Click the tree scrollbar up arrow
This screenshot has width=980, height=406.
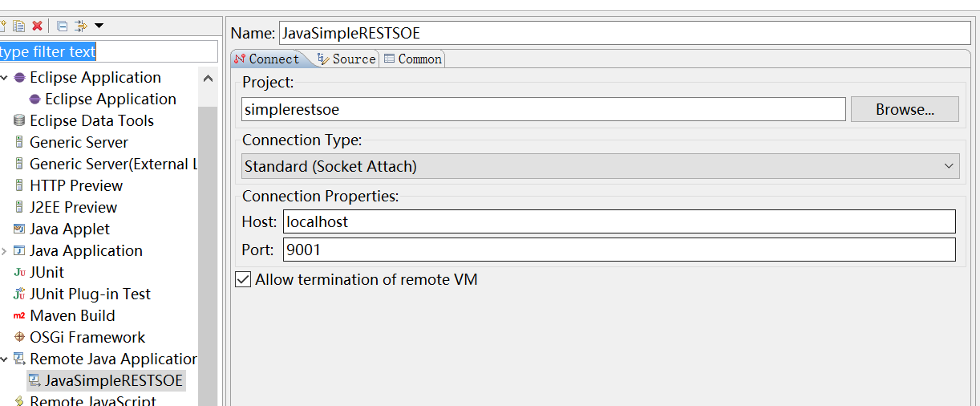click(x=208, y=79)
